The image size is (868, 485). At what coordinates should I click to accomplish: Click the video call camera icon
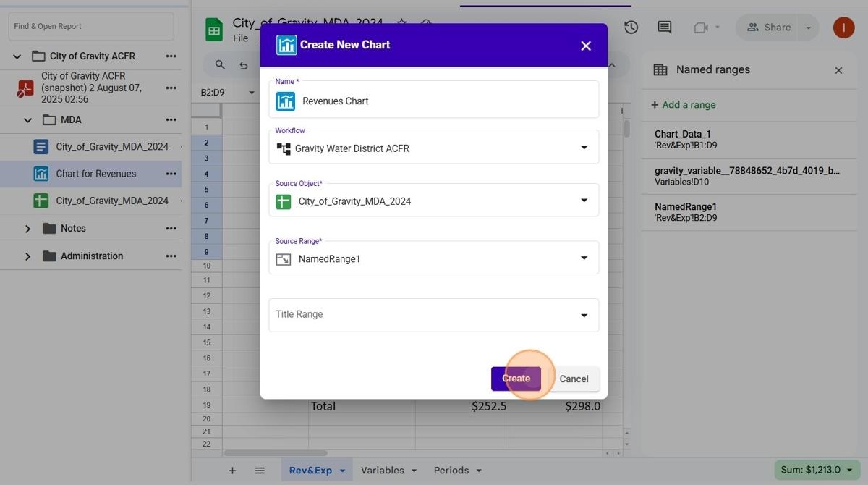tap(700, 28)
